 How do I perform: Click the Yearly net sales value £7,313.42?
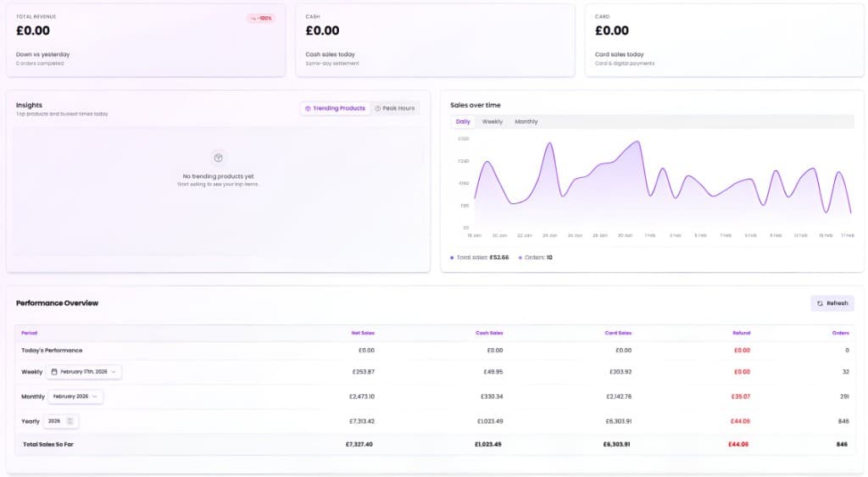362,421
